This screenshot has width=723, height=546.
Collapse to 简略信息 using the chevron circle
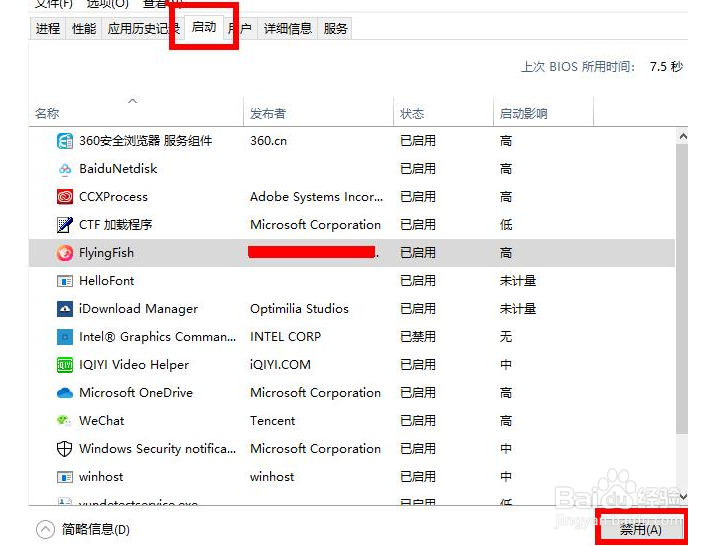[x=45, y=529]
